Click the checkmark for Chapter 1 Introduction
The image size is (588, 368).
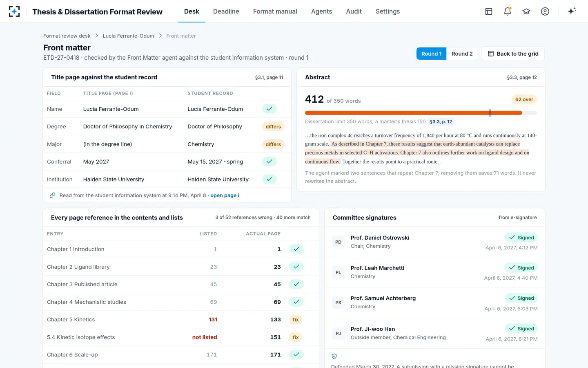[x=296, y=249]
